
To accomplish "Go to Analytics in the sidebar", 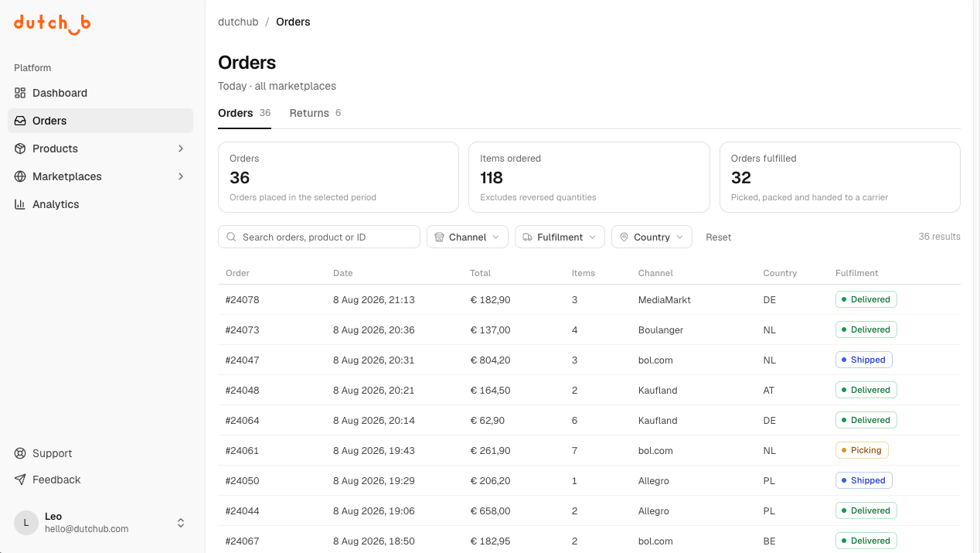I will pos(100,204).
